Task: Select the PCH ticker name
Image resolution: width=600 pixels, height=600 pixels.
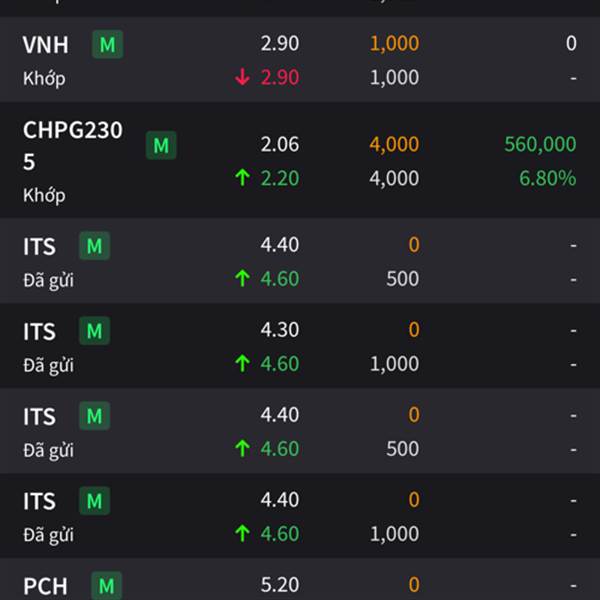Action: pyautogui.click(x=45, y=586)
